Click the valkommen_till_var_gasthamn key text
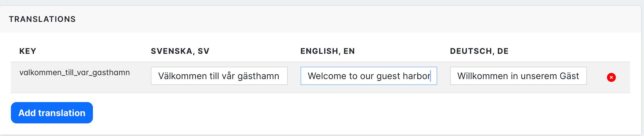The height and width of the screenshot is (136, 644). [74, 73]
